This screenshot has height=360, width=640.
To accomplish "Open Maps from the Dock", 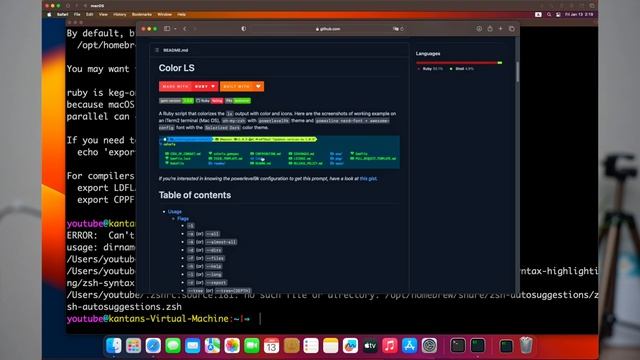I will point(212,346).
